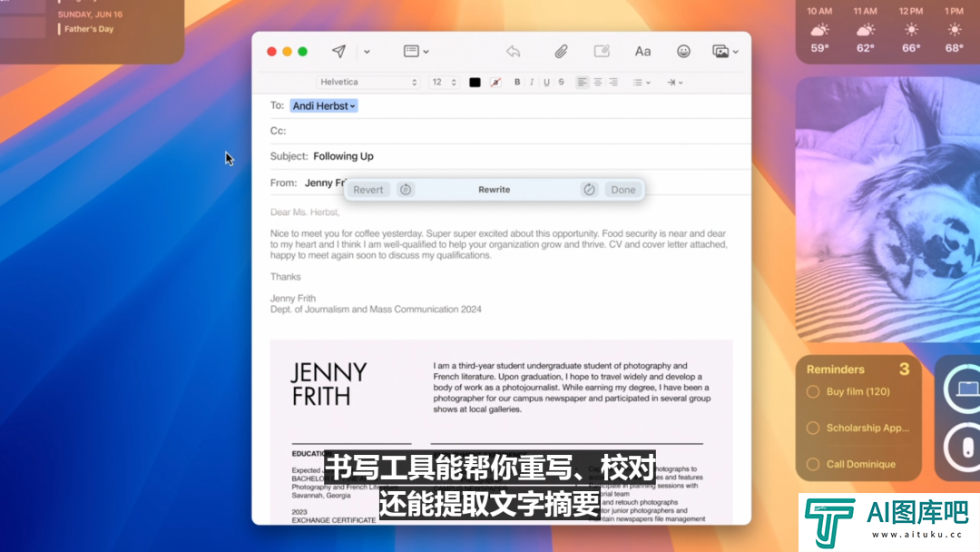Click the Revert button in Rewrite bar

[367, 190]
